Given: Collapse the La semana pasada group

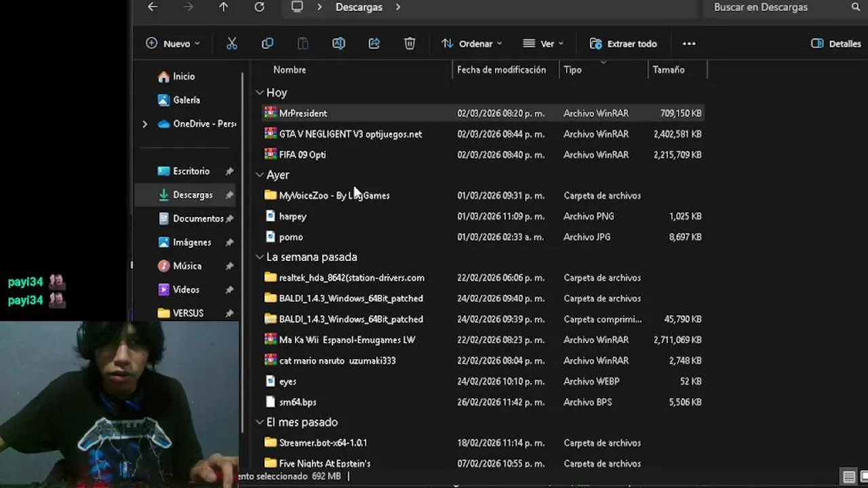Looking at the screenshot, I should pos(260,257).
